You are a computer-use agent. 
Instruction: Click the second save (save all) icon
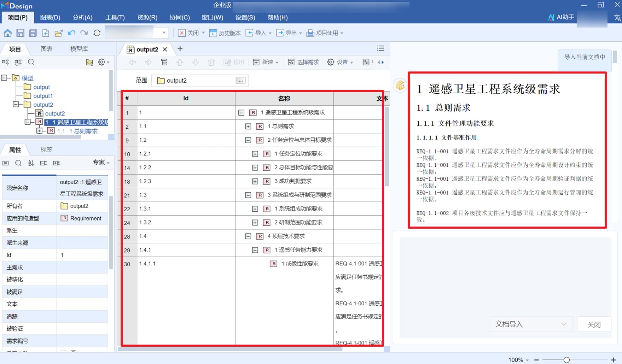(33, 33)
